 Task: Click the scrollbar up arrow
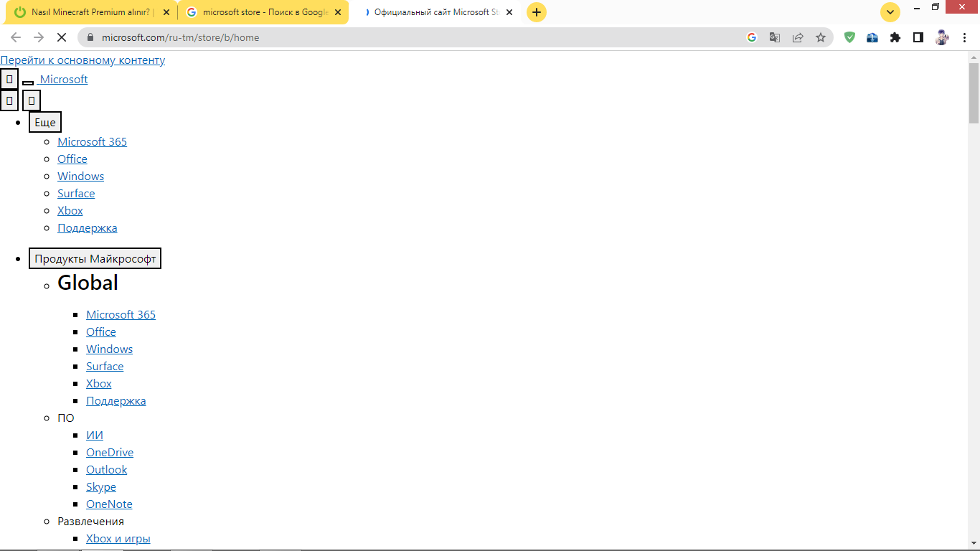[974, 57]
